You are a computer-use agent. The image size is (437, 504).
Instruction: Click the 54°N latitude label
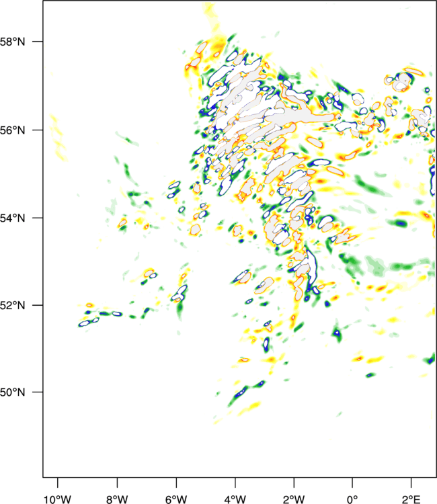coord(12,218)
